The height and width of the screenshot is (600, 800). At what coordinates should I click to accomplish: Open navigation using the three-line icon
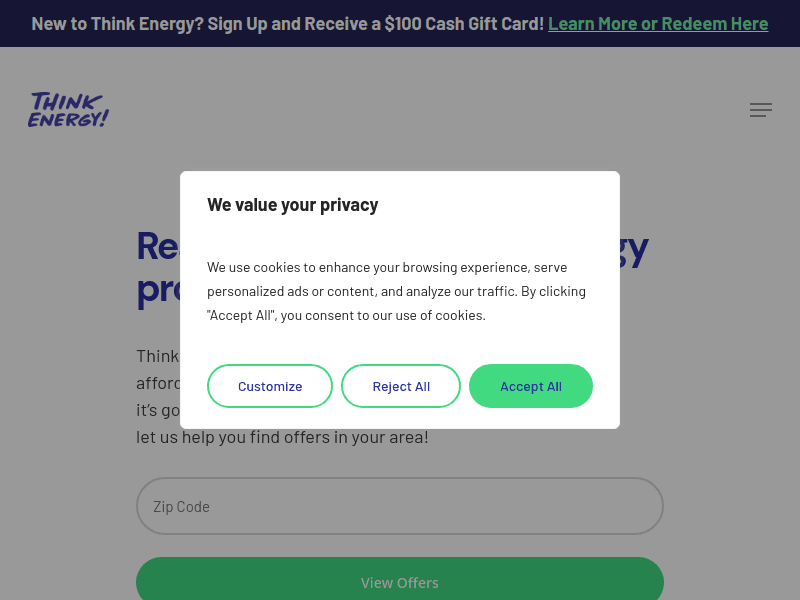coord(761,110)
